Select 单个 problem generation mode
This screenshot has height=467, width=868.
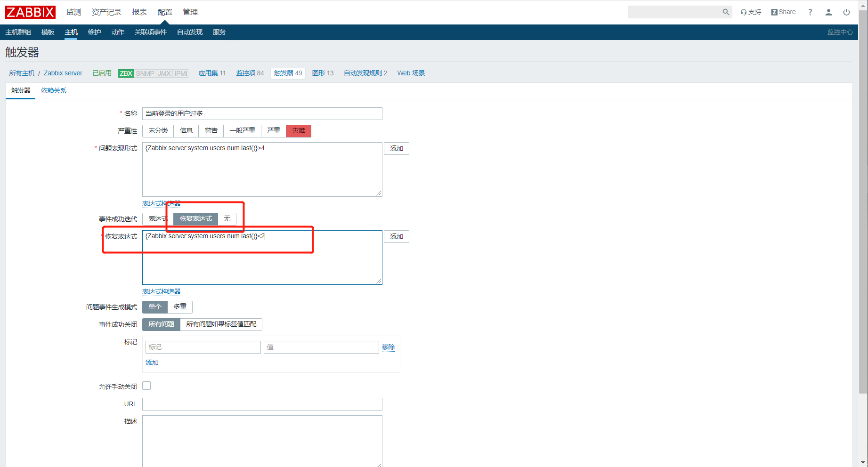tap(155, 307)
